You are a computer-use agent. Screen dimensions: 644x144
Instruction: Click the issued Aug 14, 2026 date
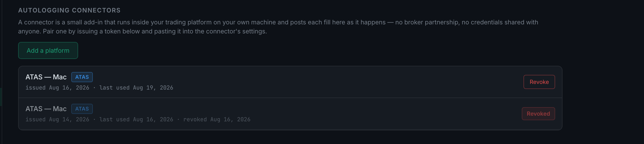57,120
